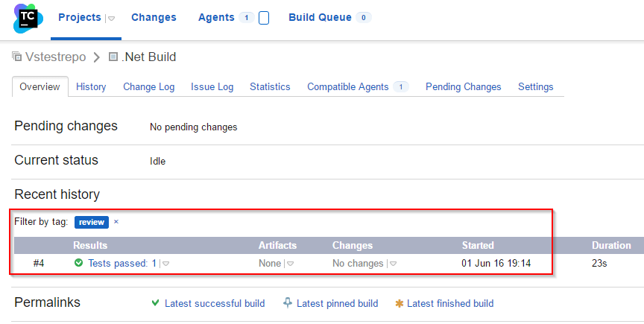The height and width of the screenshot is (324, 644).
Task: Click the .Net Build configuration icon
Action: click(113, 57)
